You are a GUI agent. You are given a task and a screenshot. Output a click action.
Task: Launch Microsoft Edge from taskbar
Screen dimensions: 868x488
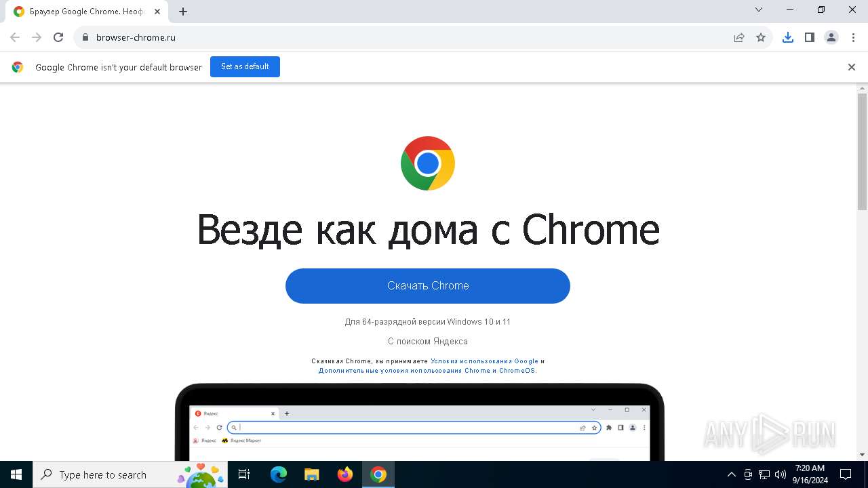pyautogui.click(x=278, y=474)
